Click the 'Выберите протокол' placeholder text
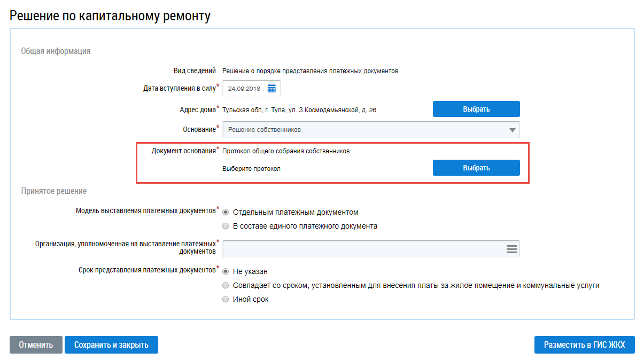The width and height of the screenshot is (644, 360). [x=251, y=169]
